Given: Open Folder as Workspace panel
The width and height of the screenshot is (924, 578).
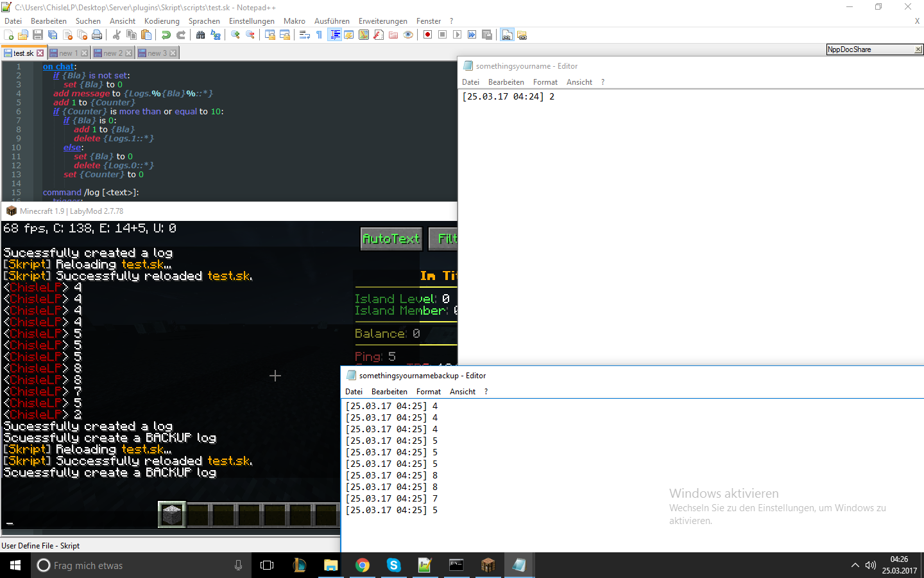Looking at the screenshot, I should click(393, 35).
